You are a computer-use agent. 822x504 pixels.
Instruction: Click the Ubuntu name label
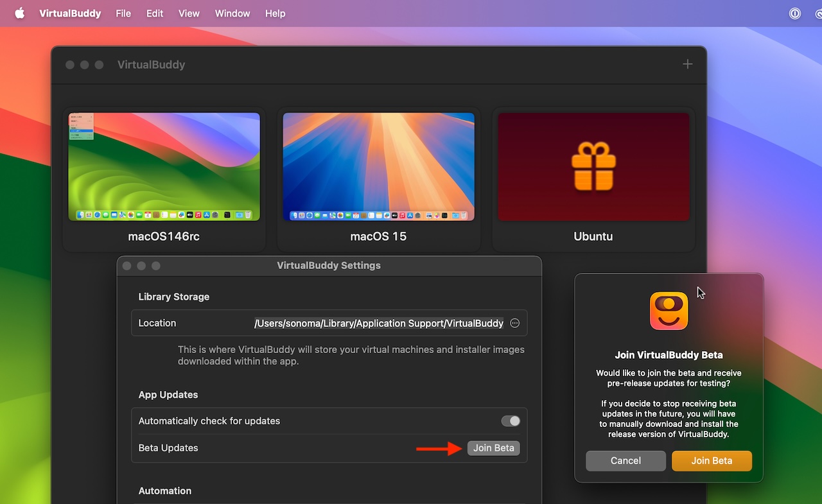593,236
